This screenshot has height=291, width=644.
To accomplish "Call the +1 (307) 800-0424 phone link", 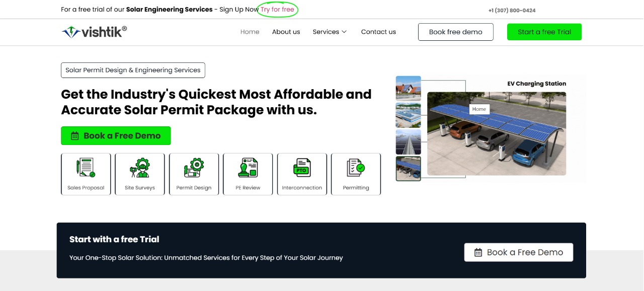I will (512, 11).
